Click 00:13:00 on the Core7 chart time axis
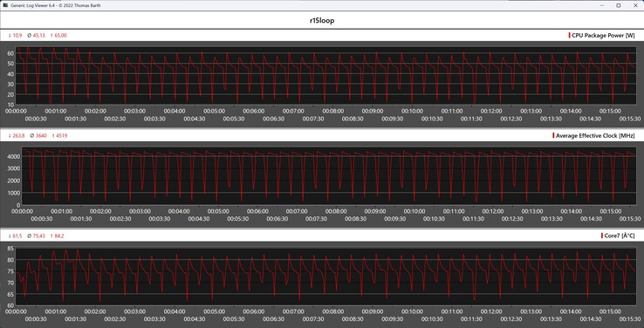 531,311
